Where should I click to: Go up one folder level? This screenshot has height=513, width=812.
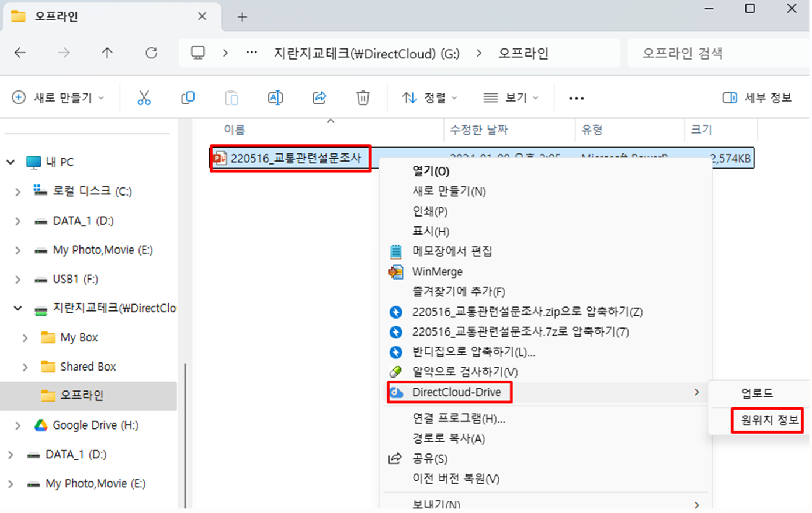point(107,53)
